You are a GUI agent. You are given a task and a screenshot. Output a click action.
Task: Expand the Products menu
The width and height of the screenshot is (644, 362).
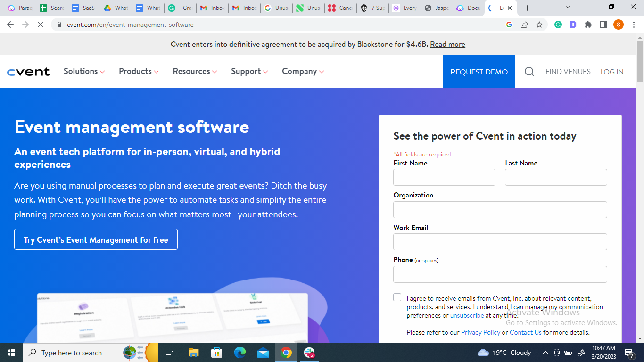pos(139,71)
